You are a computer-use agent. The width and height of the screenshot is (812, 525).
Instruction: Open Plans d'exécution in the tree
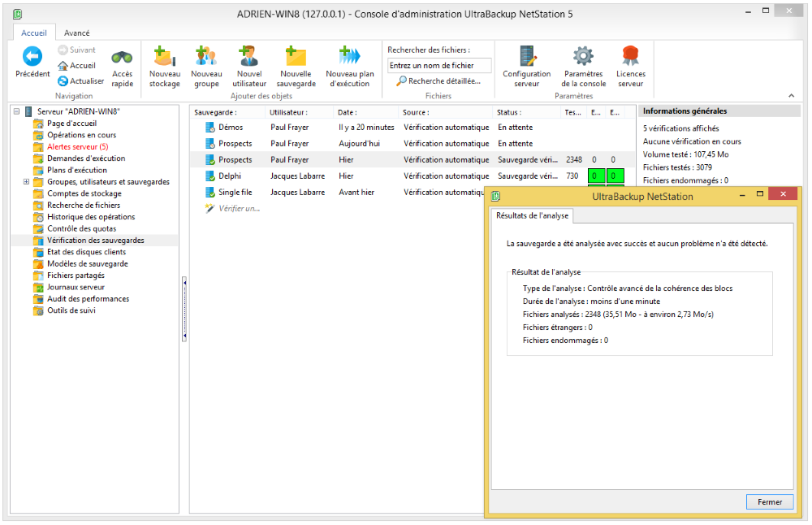point(76,170)
